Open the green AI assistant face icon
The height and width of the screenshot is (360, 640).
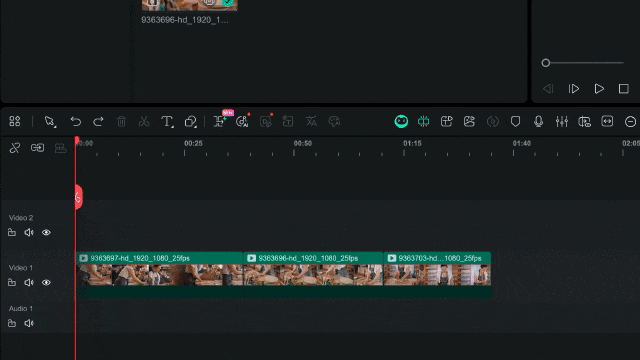pyautogui.click(x=401, y=121)
